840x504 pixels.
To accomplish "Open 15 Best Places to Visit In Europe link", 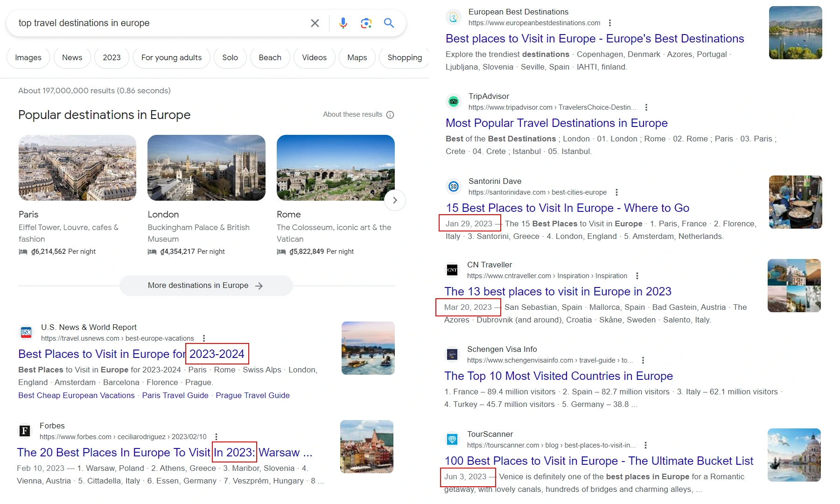I will (567, 208).
